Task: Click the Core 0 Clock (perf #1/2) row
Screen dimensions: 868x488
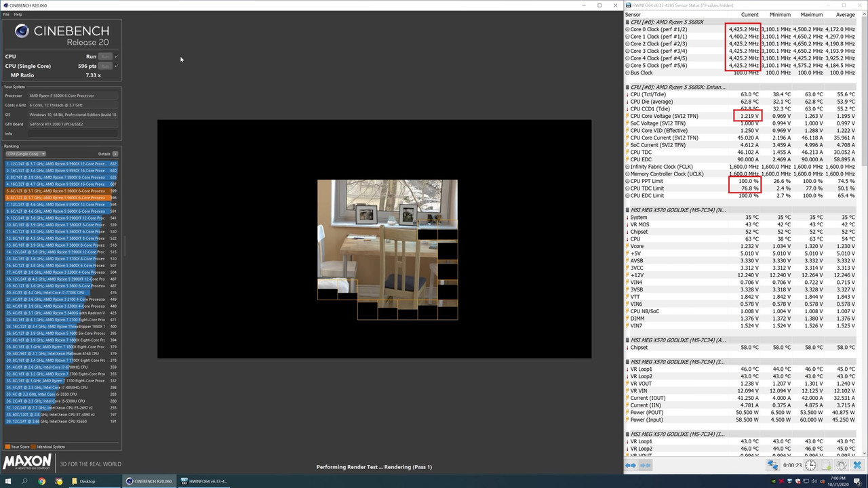Action: point(741,29)
